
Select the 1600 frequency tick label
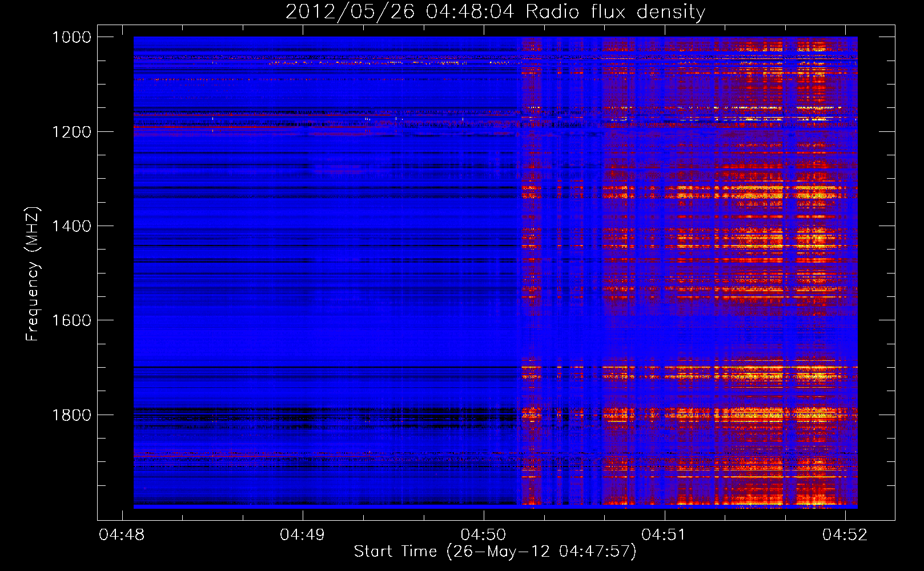71,320
